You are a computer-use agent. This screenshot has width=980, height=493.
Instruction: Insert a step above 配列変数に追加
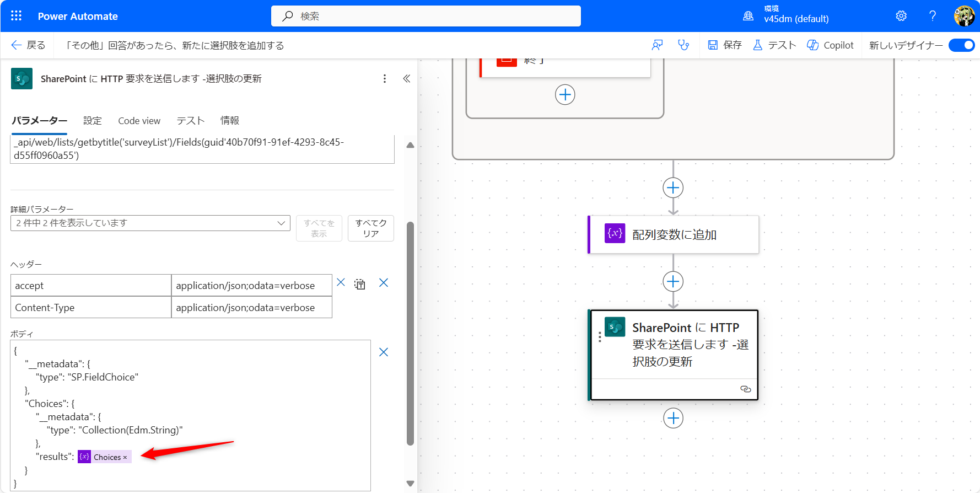[673, 188]
